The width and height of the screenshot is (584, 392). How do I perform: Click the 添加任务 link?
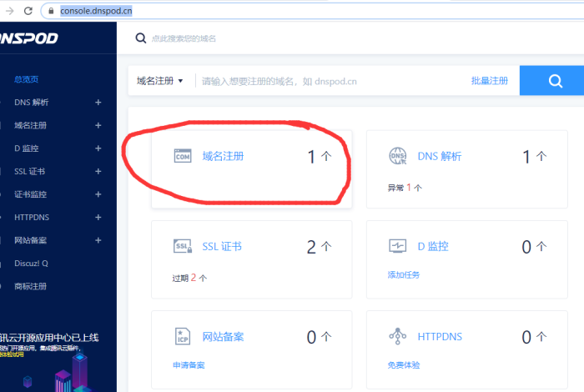[x=404, y=274]
